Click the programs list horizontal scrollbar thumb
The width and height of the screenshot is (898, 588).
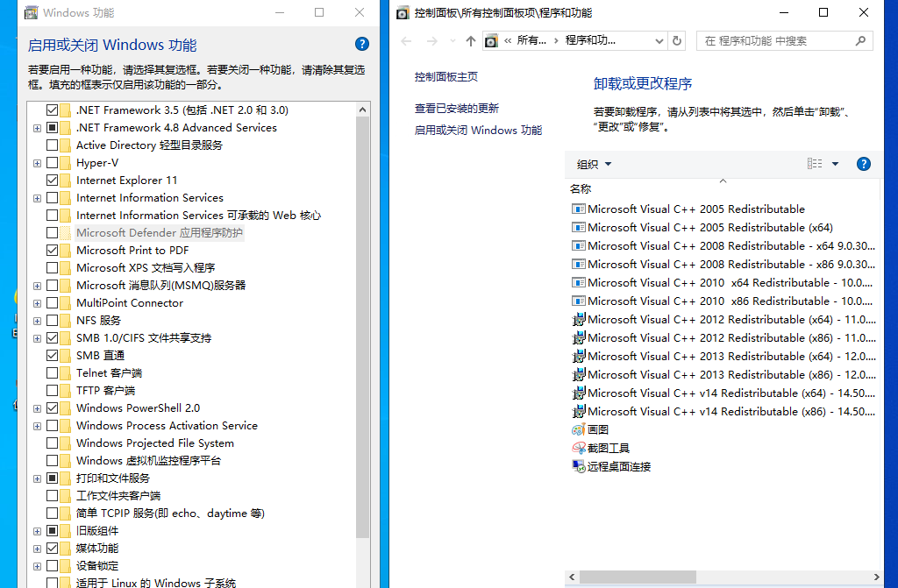(638, 577)
